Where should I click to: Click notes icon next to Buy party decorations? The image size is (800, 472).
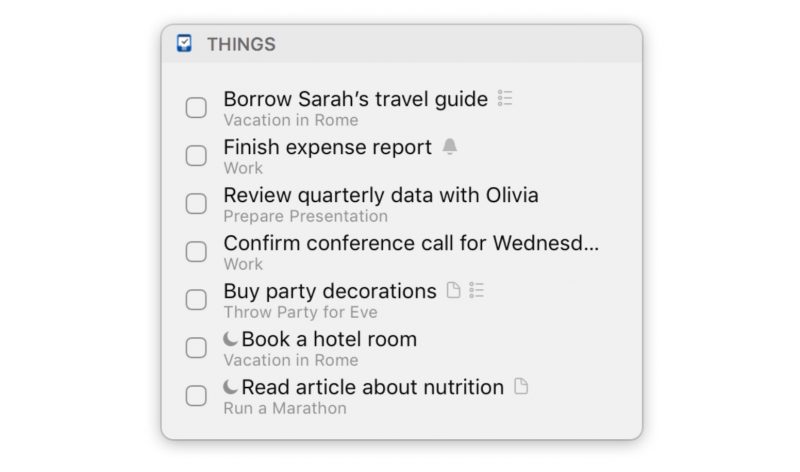click(x=453, y=290)
